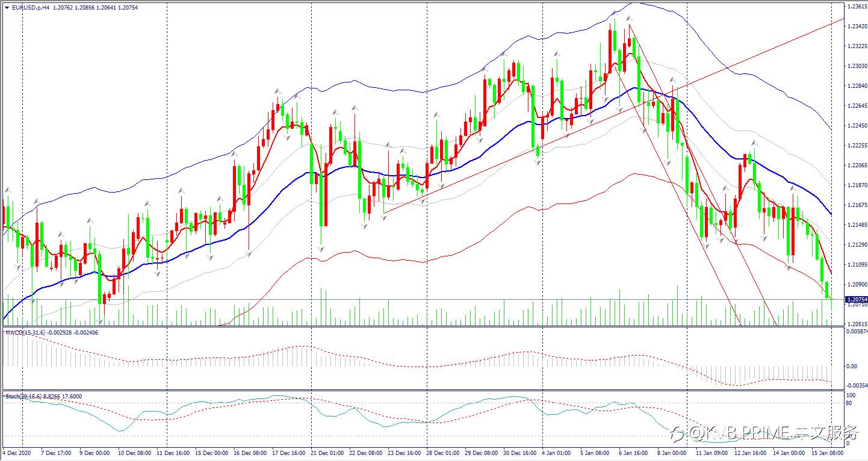Select the 1.21485 price scale label
Image resolution: width=868 pixels, height=461 pixels.
pyautogui.click(x=857, y=225)
